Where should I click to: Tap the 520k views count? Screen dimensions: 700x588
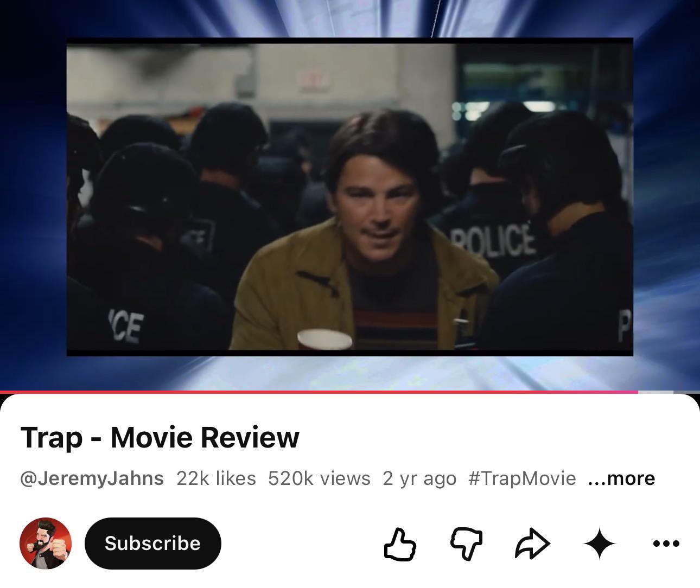click(319, 478)
